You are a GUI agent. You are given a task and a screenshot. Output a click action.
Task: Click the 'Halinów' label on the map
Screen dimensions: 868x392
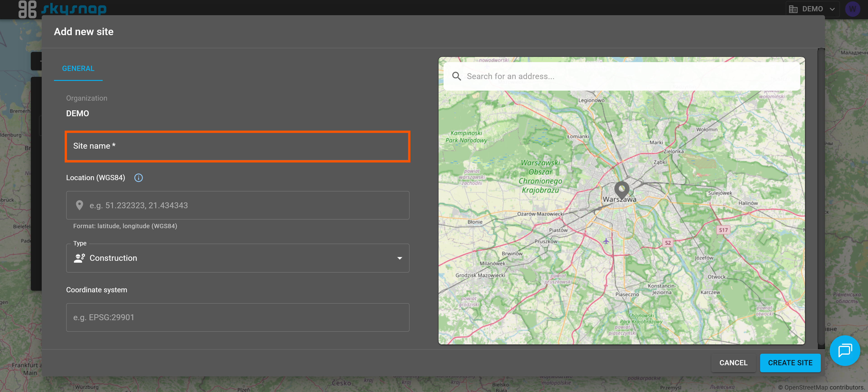click(748, 203)
